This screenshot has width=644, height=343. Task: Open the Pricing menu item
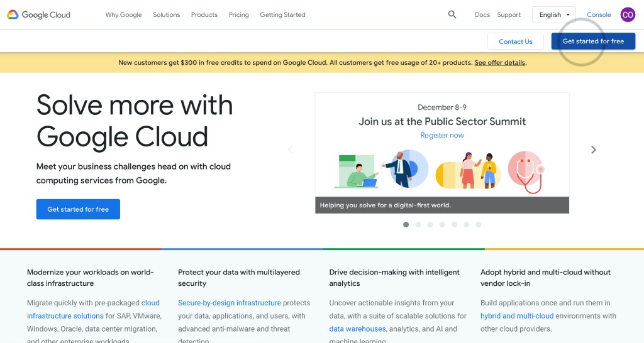[238, 15]
